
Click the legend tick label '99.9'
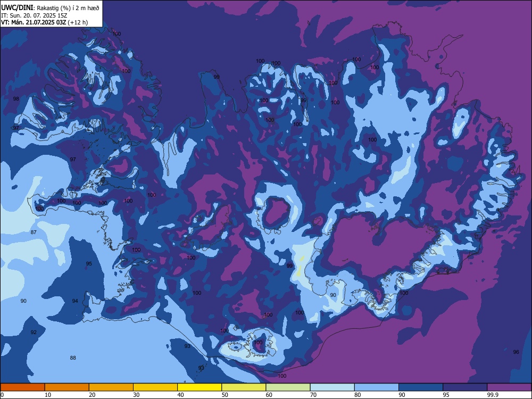coord(492,395)
